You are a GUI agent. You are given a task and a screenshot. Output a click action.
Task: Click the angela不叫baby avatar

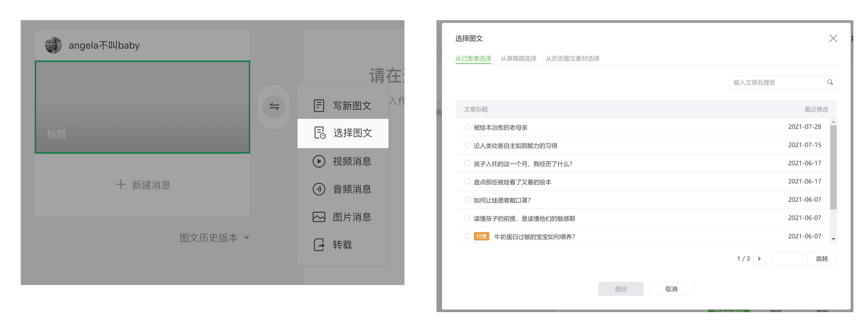[54, 45]
